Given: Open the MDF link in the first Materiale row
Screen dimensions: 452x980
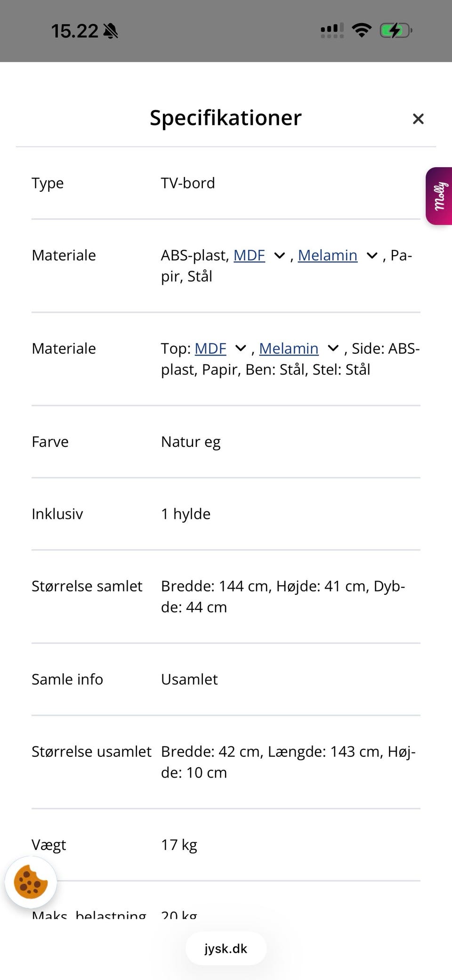Looking at the screenshot, I should (249, 256).
